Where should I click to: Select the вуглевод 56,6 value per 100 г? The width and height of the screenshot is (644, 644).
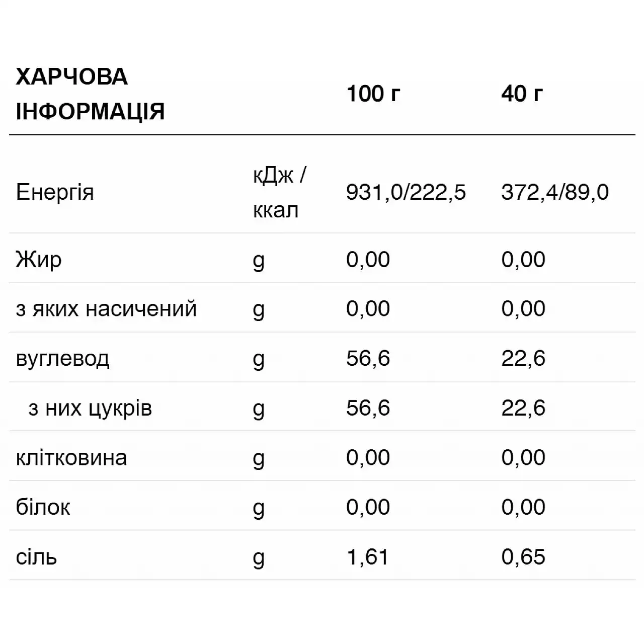coord(368,358)
